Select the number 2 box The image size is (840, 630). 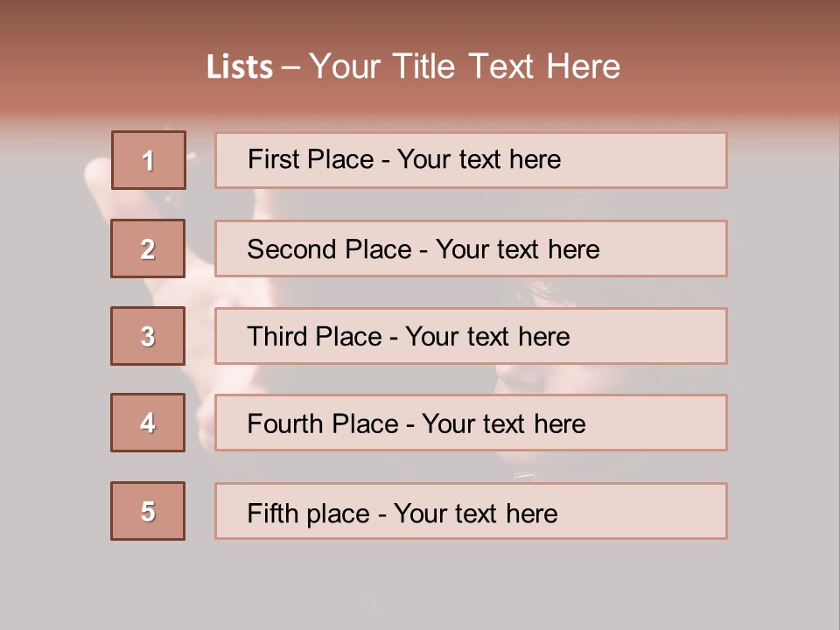tap(148, 248)
